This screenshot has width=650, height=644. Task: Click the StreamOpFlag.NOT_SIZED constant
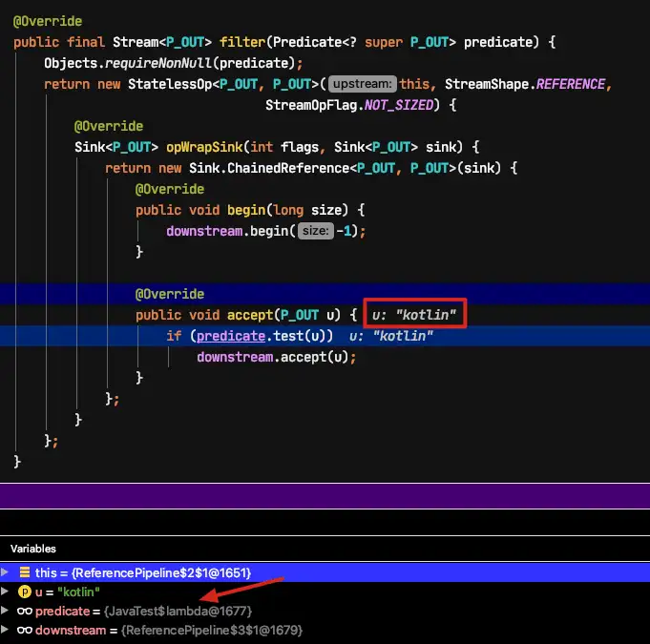click(x=350, y=105)
